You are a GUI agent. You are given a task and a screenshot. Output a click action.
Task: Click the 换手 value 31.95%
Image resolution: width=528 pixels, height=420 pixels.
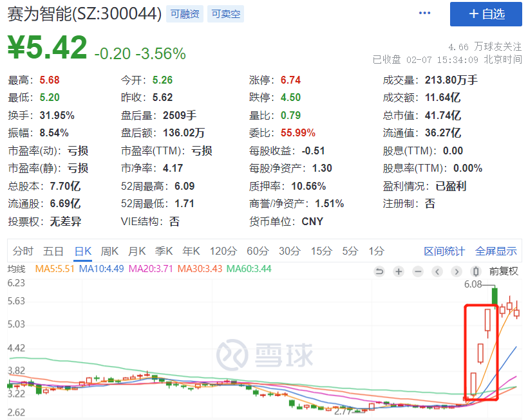(57, 115)
